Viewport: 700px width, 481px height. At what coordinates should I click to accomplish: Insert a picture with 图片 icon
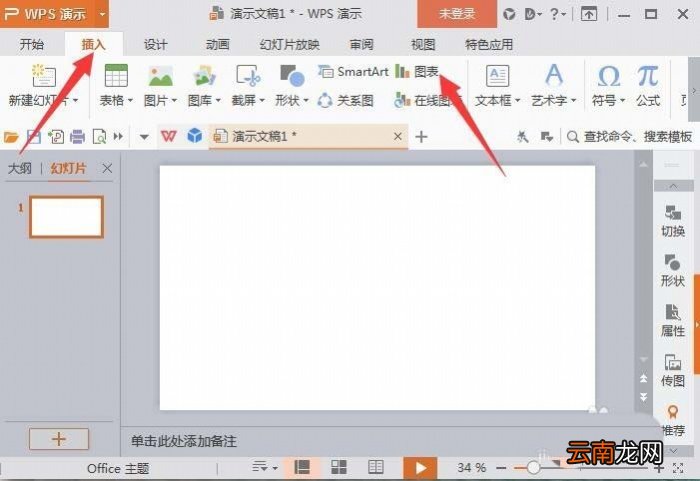[x=160, y=76]
